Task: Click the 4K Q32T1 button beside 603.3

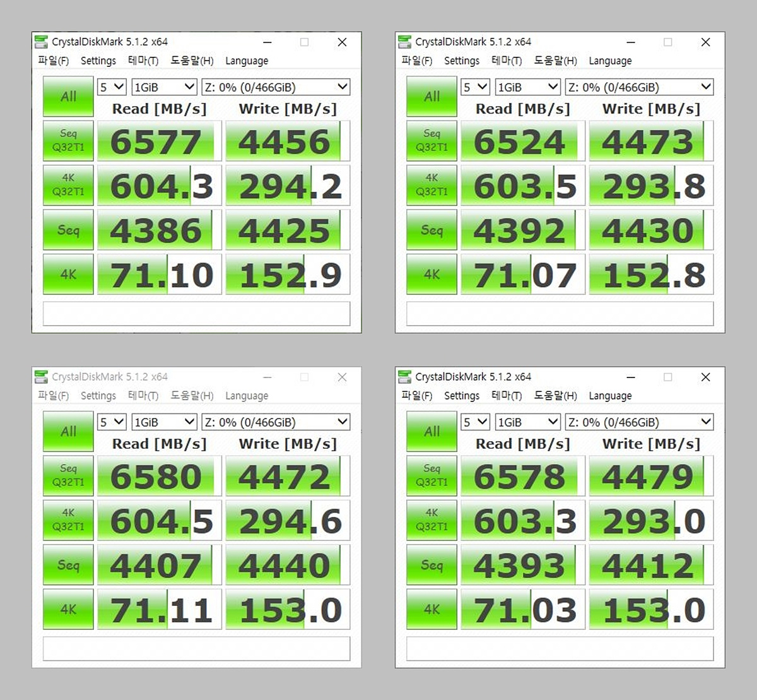Action: point(431,520)
